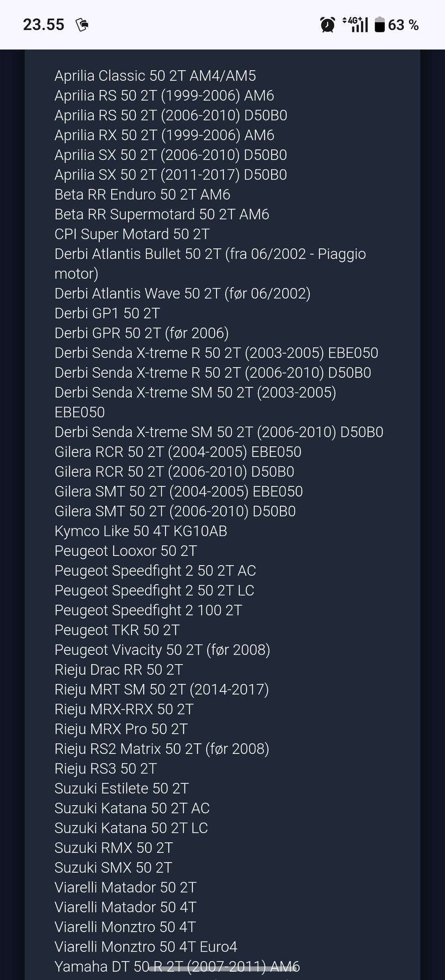Tap Kymco Like 50 4T KG10AB
This screenshot has height=980, width=445.
[141, 531]
